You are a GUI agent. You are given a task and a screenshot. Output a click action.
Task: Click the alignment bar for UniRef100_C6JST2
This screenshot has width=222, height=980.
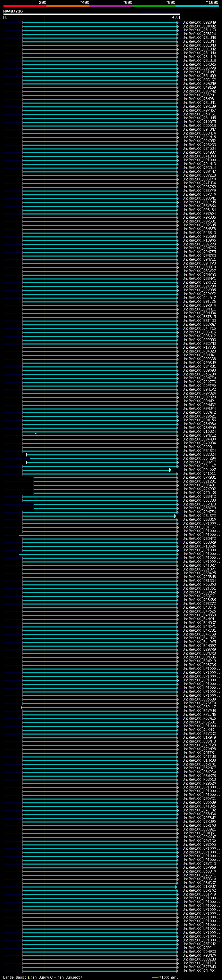pyautogui.click(x=100, y=516)
